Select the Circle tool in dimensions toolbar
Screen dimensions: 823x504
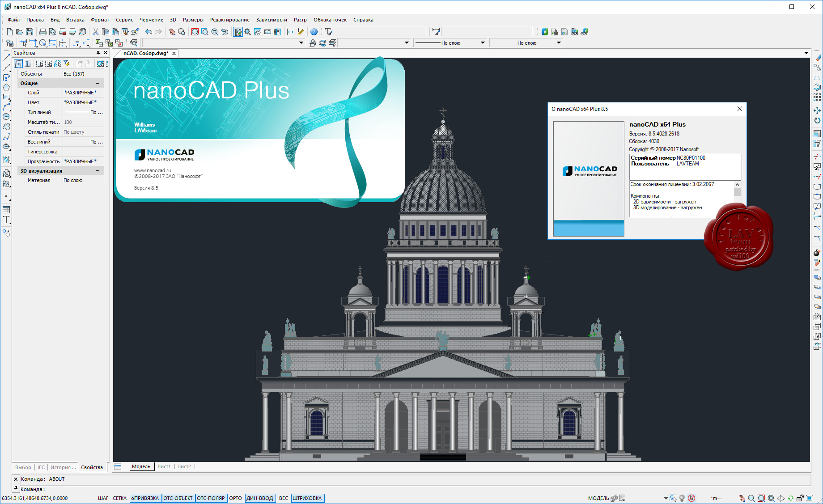point(43,43)
